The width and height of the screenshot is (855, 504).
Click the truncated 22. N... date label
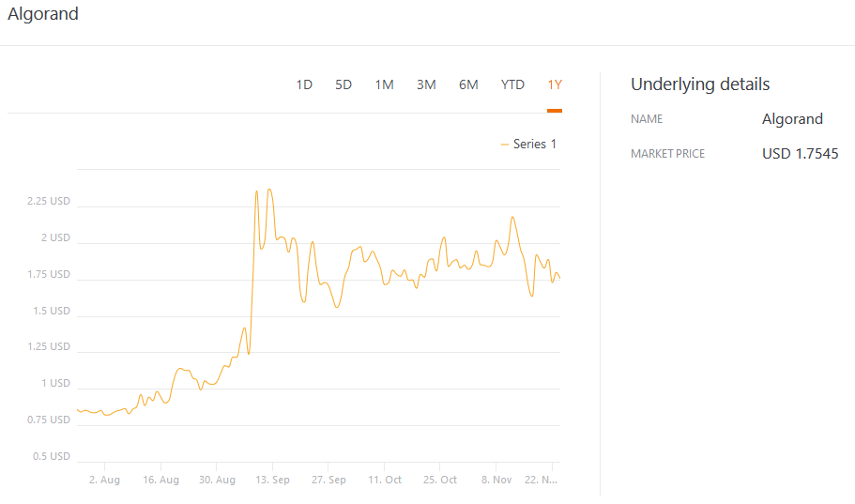click(x=541, y=480)
